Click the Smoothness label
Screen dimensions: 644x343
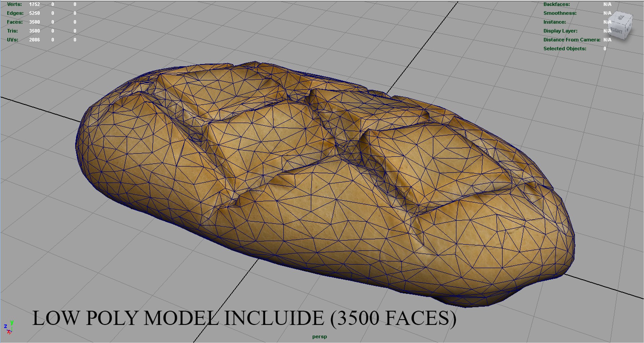coord(560,13)
